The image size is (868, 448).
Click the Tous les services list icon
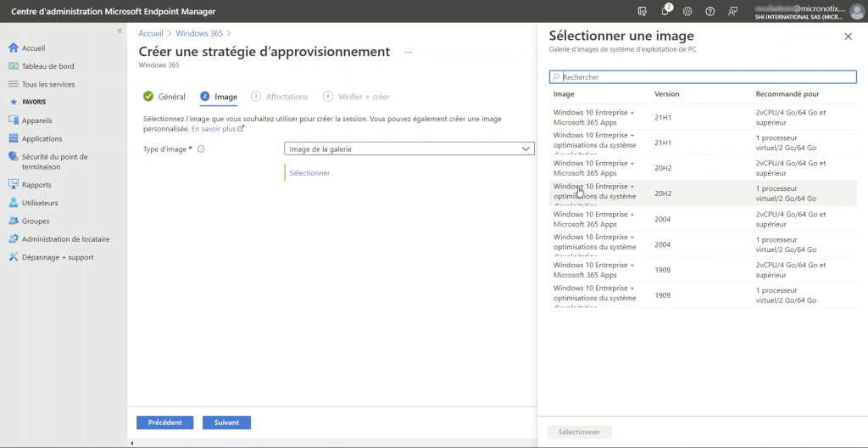click(x=14, y=84)
